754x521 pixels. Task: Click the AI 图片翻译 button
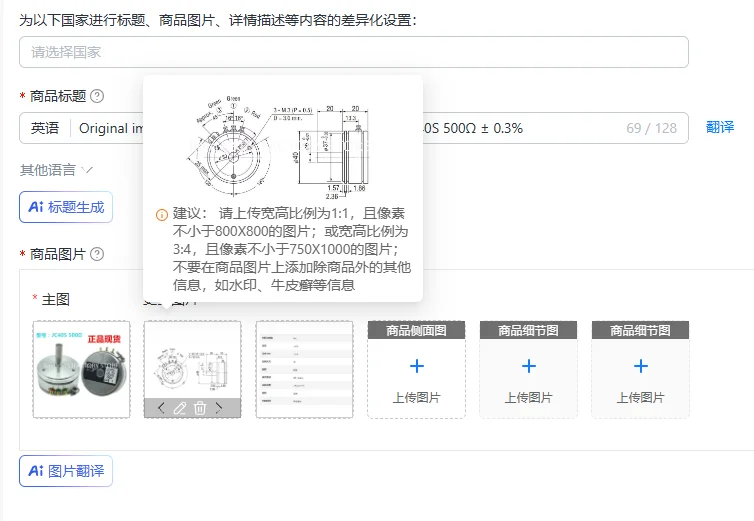click(x=66, y=470)
